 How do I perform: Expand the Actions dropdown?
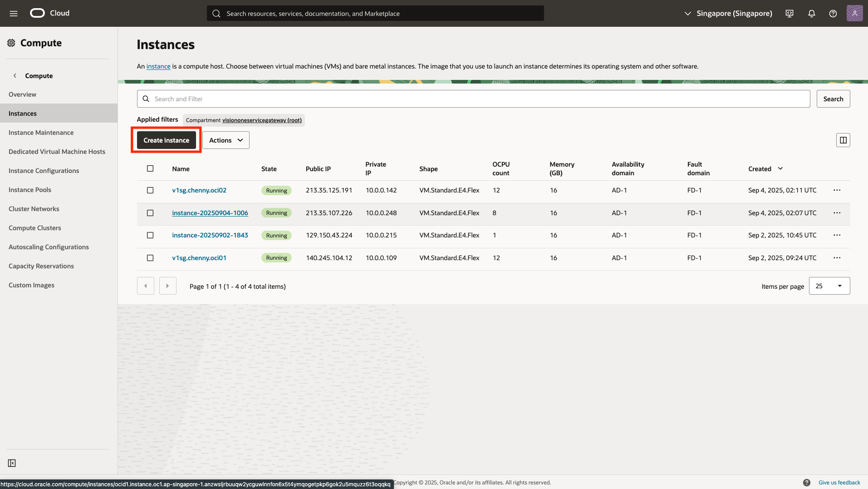[226, 140]
